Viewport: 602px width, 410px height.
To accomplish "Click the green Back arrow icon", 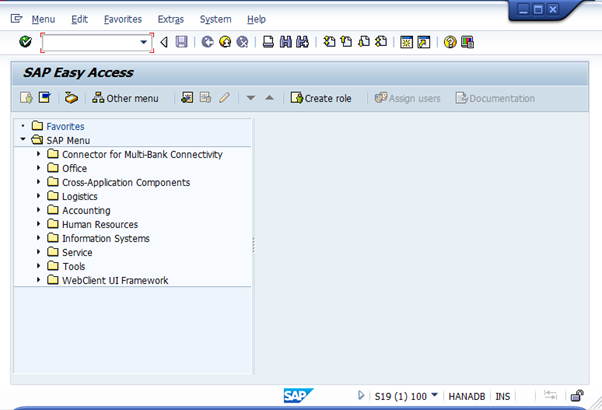I will point(207,42).
